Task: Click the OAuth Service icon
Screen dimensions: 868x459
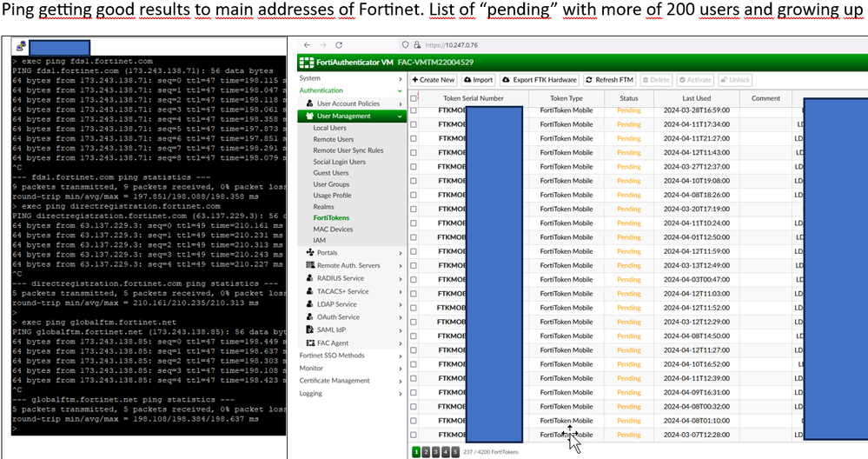Action: point(310,316)
